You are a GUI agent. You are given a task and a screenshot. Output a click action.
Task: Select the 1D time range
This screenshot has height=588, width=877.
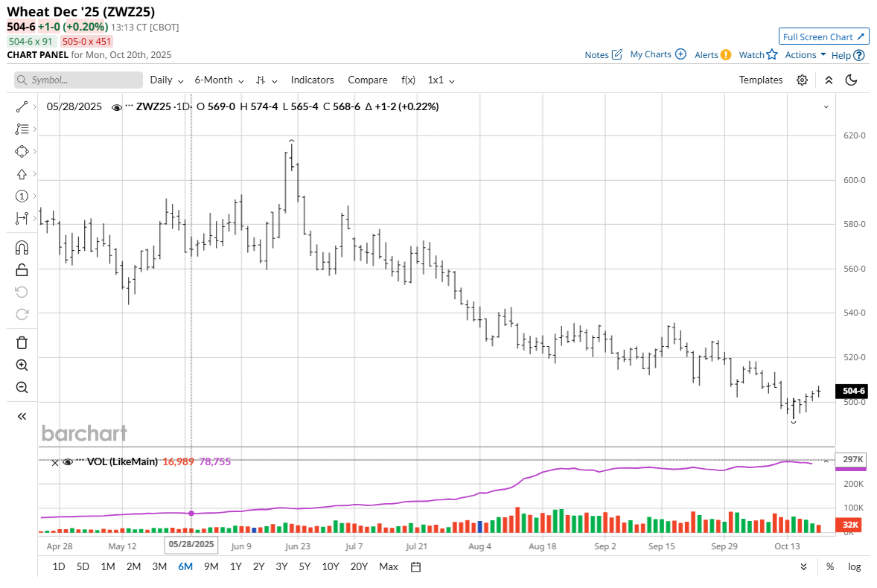pos(59,566)
